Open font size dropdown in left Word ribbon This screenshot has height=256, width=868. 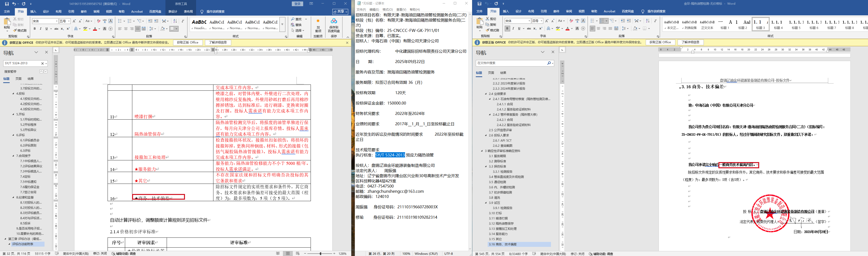(x=69, y=21)
